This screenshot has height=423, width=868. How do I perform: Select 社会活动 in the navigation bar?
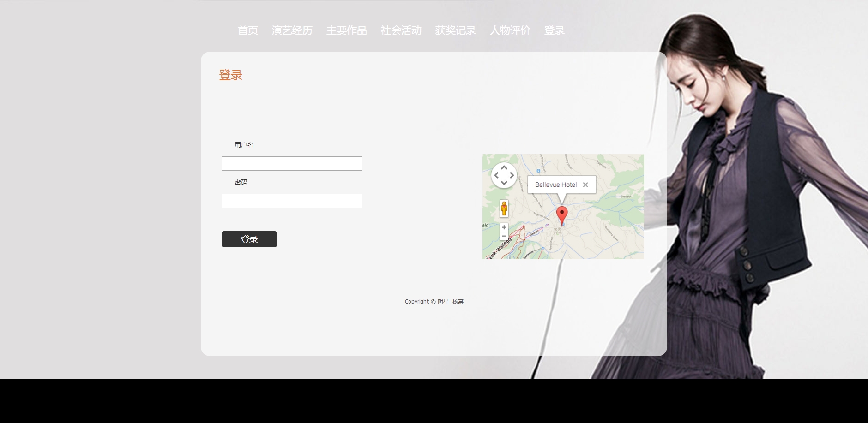tap(401, 30)
